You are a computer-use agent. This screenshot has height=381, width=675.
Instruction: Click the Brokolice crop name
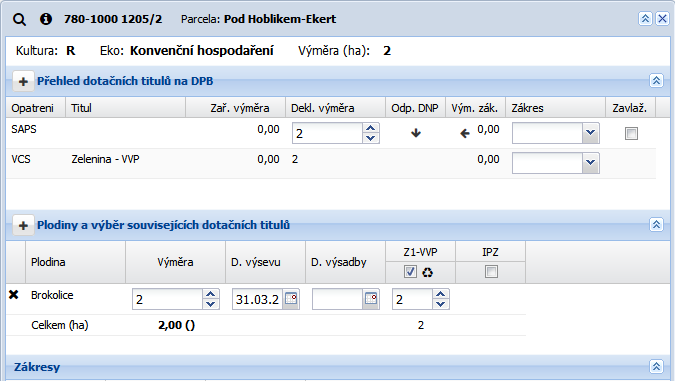coord(52,295)
